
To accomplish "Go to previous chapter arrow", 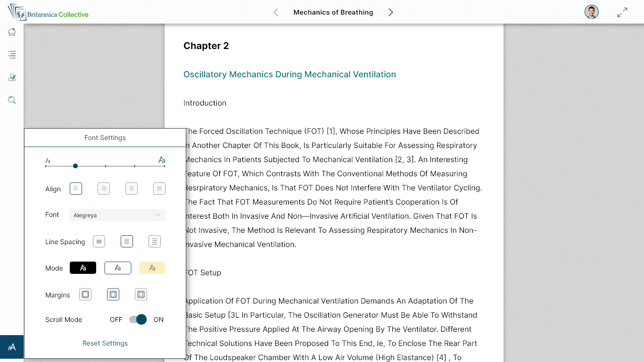I will click(x=276, y=12).
